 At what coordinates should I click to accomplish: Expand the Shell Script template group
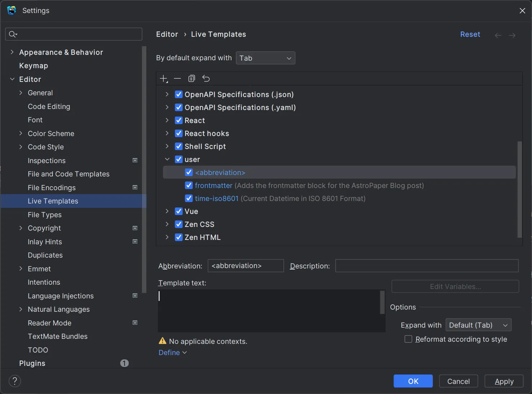click(167, 146)
